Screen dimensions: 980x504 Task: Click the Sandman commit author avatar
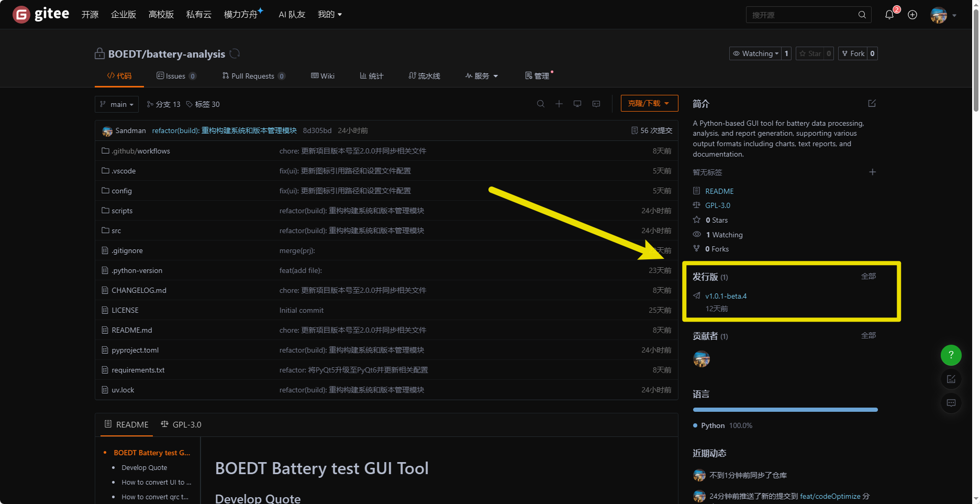(107, 131)
